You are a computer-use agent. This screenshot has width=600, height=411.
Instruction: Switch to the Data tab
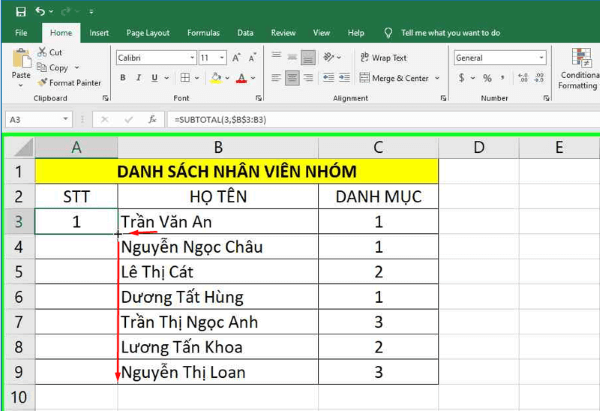tap(245, 33)
